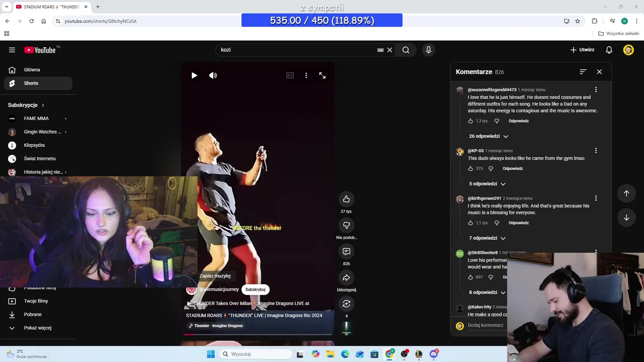This screenshot has height=362, width=644.
Task: Reply to the suzannefitzgerald4473 comment
Action: point(518,121)
